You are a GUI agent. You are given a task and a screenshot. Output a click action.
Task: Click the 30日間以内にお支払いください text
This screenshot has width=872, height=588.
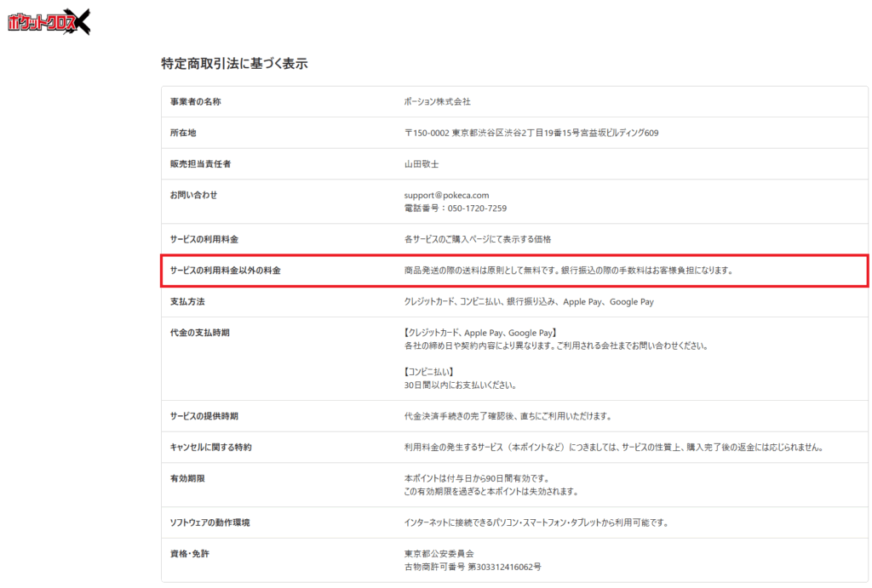coord(460,385)
